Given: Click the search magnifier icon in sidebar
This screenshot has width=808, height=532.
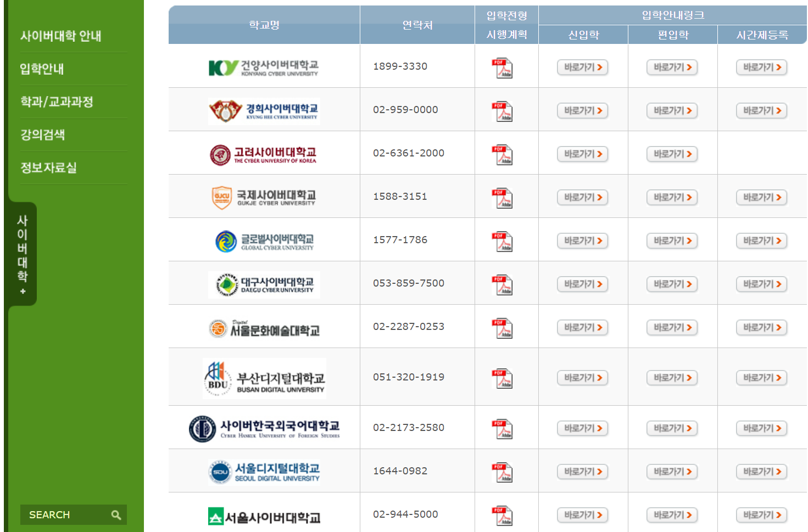Looking at the screenshot, I should [x=116, y=515].
